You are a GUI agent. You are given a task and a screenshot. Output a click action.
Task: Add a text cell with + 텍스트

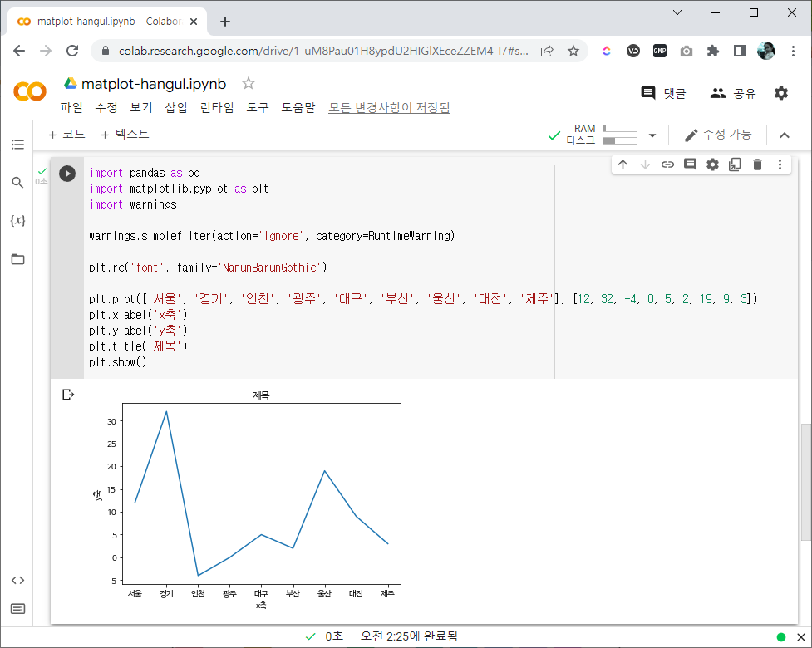(125, 134)
